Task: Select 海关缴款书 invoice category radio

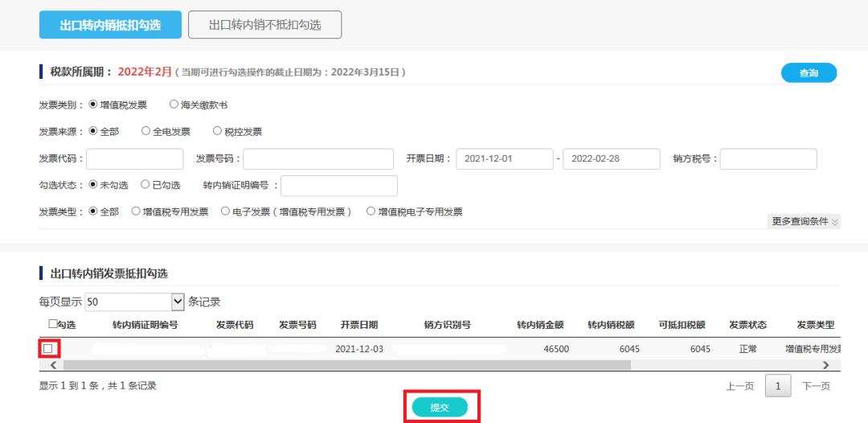Action: coord(174,105)
